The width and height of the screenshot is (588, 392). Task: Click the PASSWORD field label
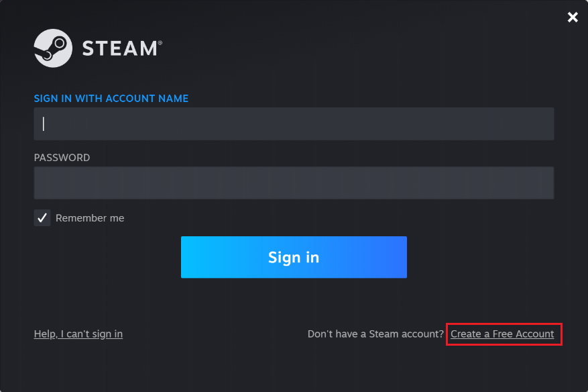(62, 158)
